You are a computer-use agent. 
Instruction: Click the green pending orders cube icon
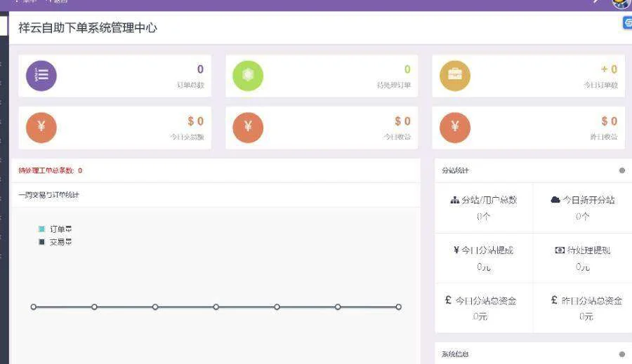point(248,76)
